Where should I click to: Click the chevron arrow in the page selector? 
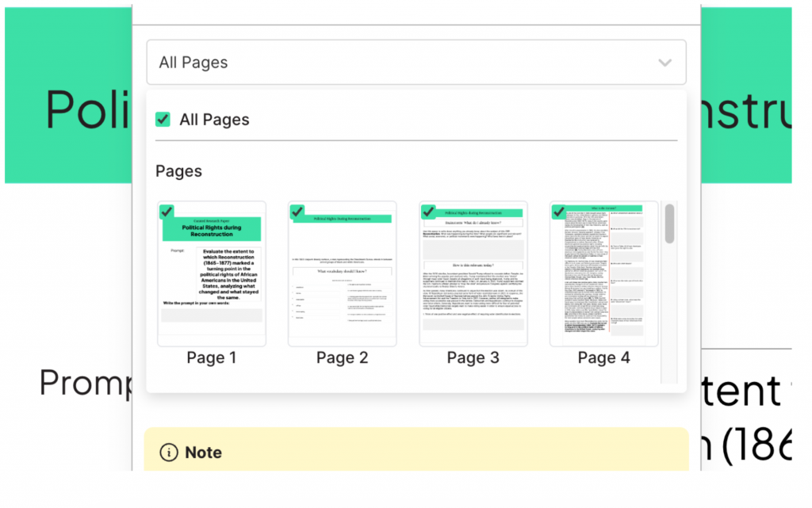point(665,63)
